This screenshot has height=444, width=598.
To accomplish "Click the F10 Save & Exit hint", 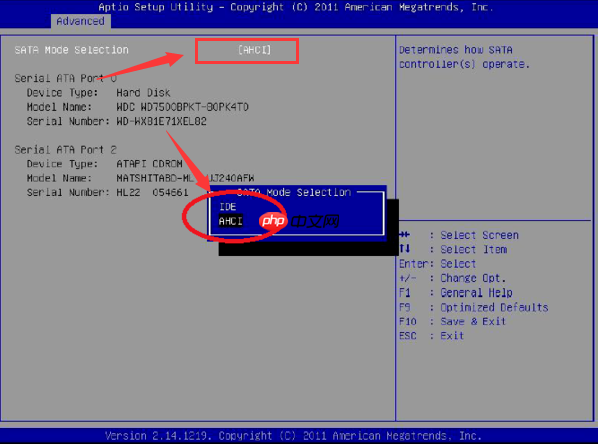I will click(452, 322).
